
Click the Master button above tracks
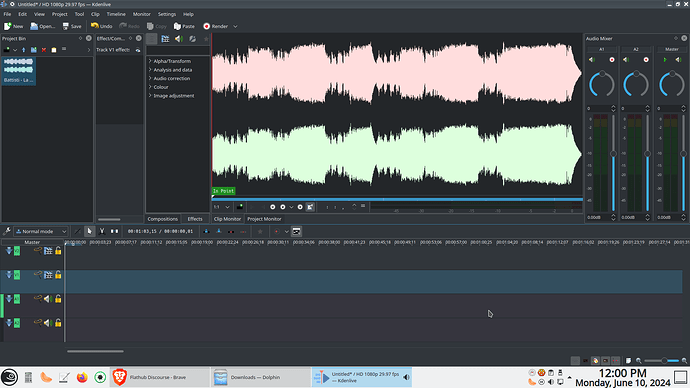(x=32, y=242)
